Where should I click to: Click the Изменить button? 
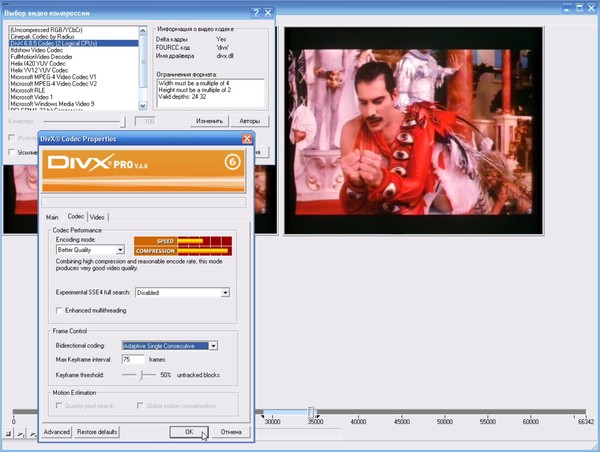(x=209, y=121)
